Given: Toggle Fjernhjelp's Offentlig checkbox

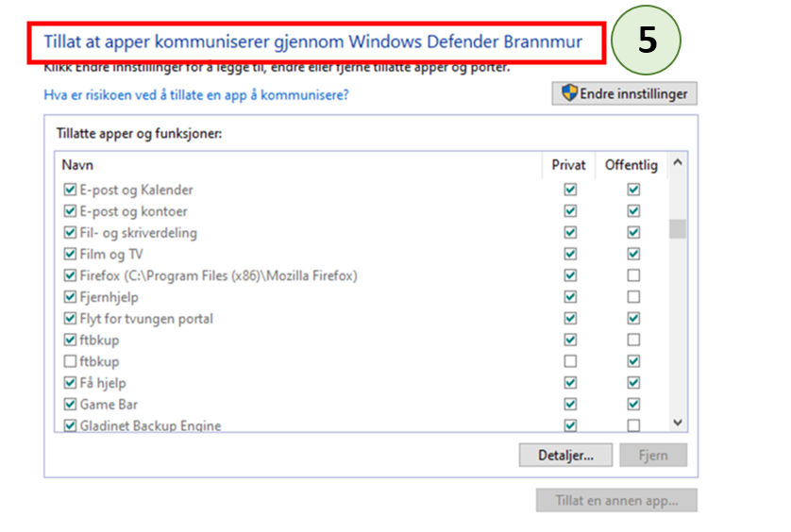Looking at the screenshot, I should click(633, 297).
